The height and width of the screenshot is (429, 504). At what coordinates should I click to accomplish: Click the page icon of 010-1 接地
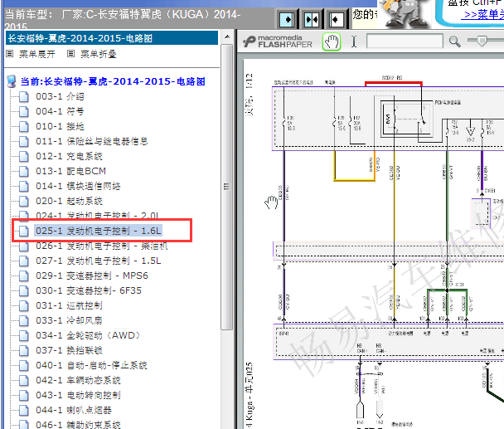point(23,126)
